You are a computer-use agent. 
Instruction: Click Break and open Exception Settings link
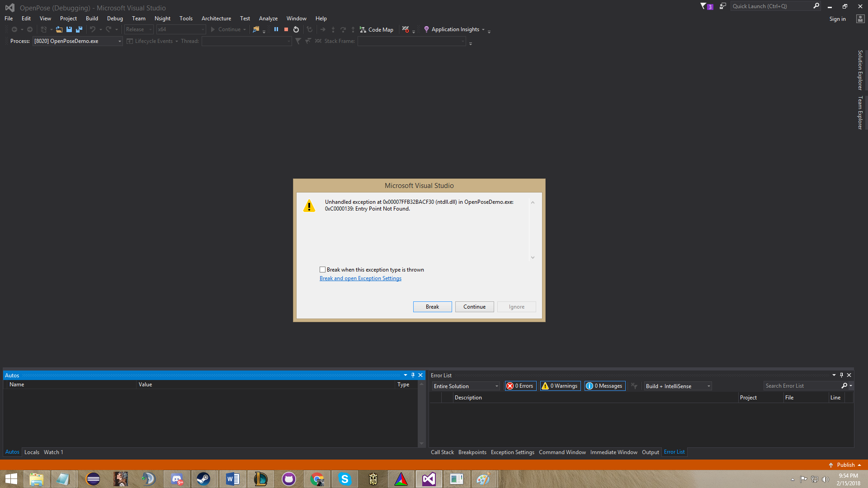360,278
